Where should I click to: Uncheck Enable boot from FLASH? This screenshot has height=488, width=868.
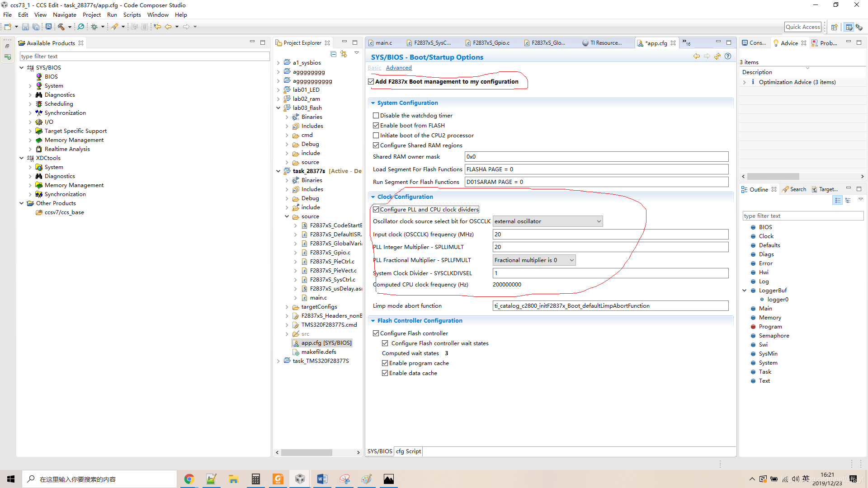click(x=376, y=126)
